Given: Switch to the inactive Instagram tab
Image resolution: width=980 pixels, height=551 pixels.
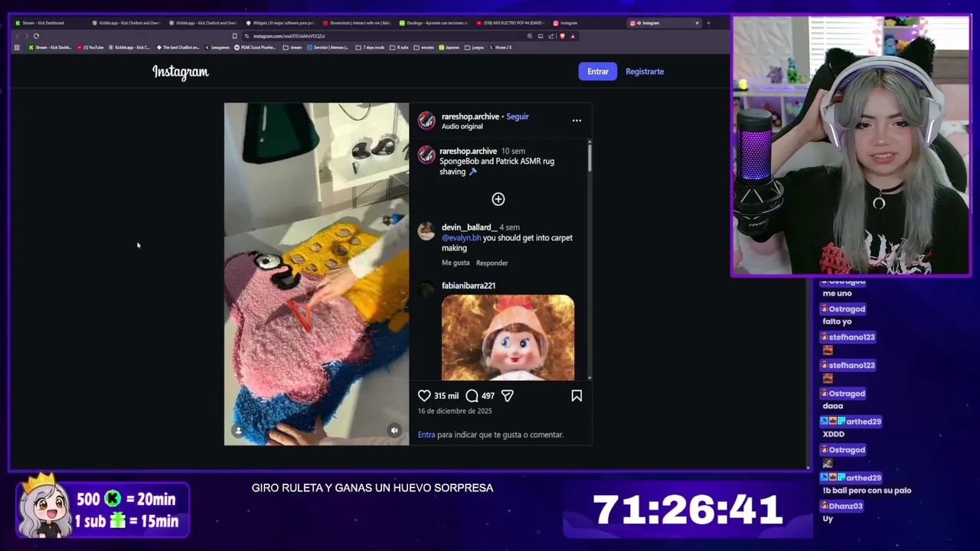Looking at the screenshot, I should tap(586, 23).
